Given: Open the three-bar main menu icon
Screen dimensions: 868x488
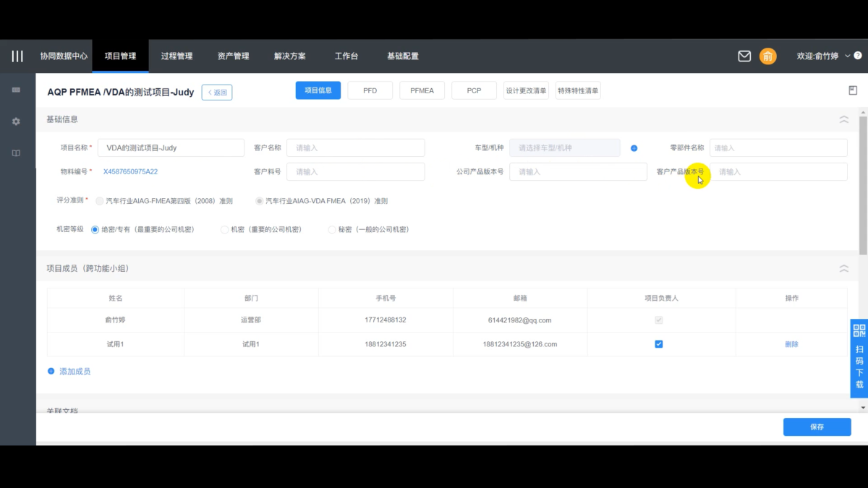Looking at the screenshot, I should point(17,56).
